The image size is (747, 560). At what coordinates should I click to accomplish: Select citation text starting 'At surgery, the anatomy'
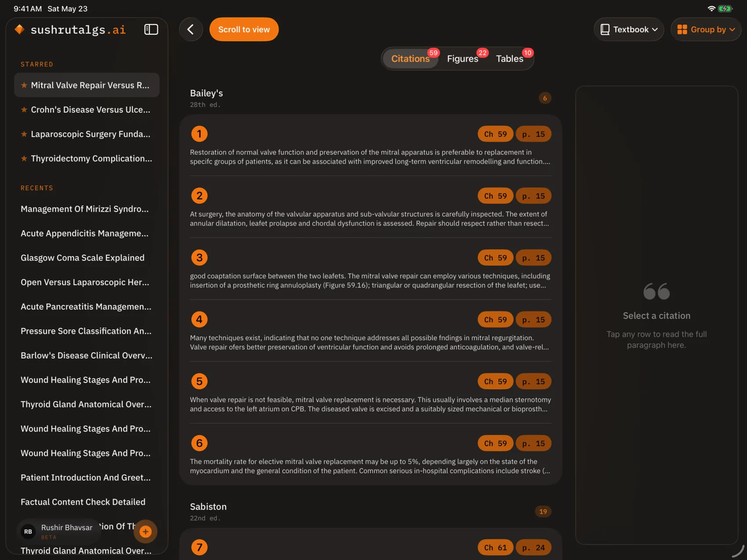point(370,219)
